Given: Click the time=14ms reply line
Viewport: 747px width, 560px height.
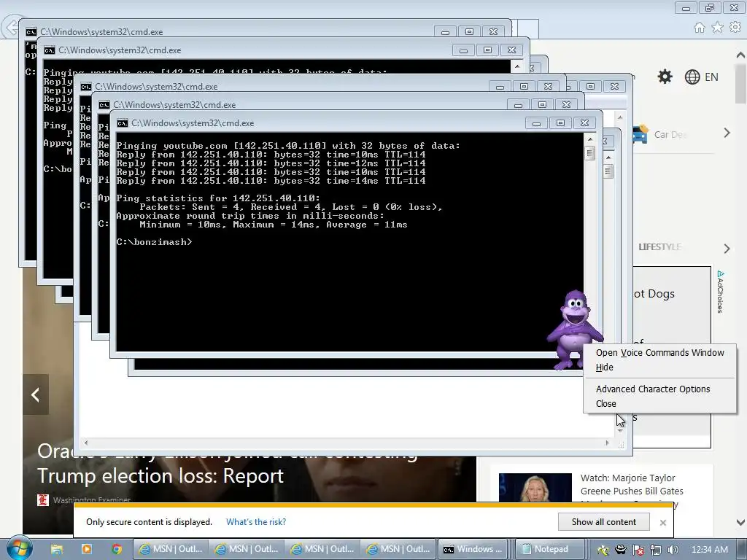Looking at the screenshot, I should (271, 181).
